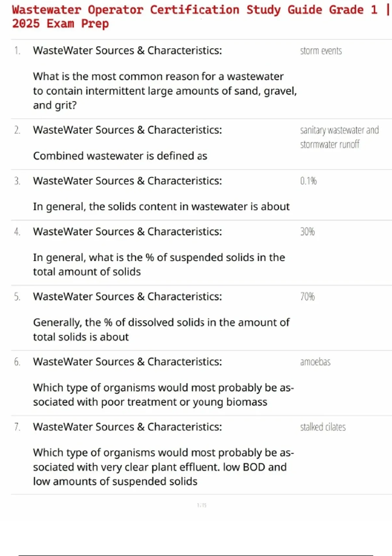Click the number 4 list marker
This screenshot has width=392, height=556.
17,232
